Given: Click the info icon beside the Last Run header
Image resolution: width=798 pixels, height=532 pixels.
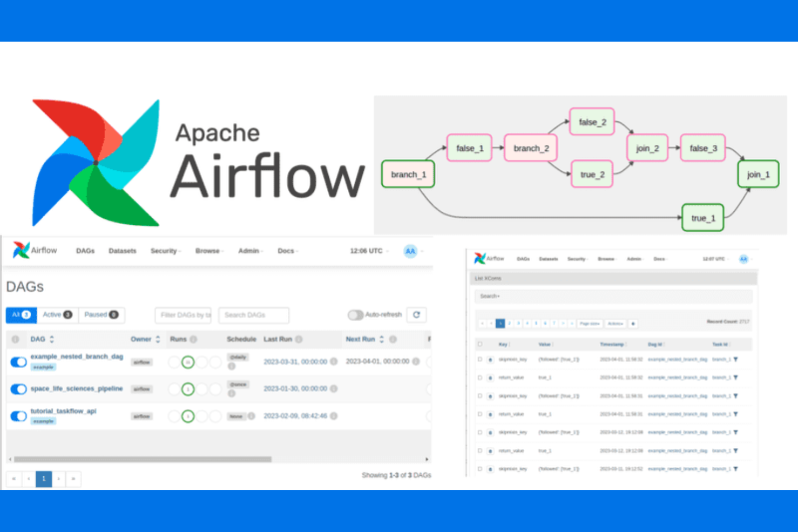Looking at the screenshot, I should pyautogui.click(x=299, y=339).
